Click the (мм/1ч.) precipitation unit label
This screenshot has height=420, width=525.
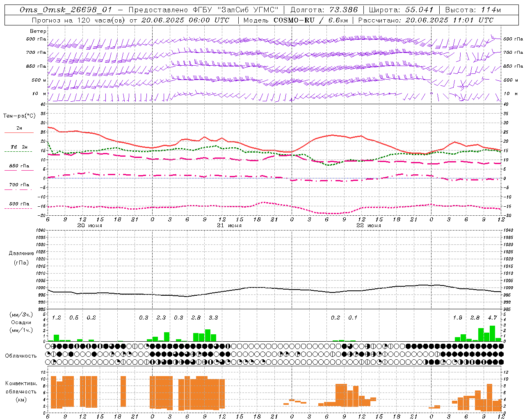coord(21,330)
